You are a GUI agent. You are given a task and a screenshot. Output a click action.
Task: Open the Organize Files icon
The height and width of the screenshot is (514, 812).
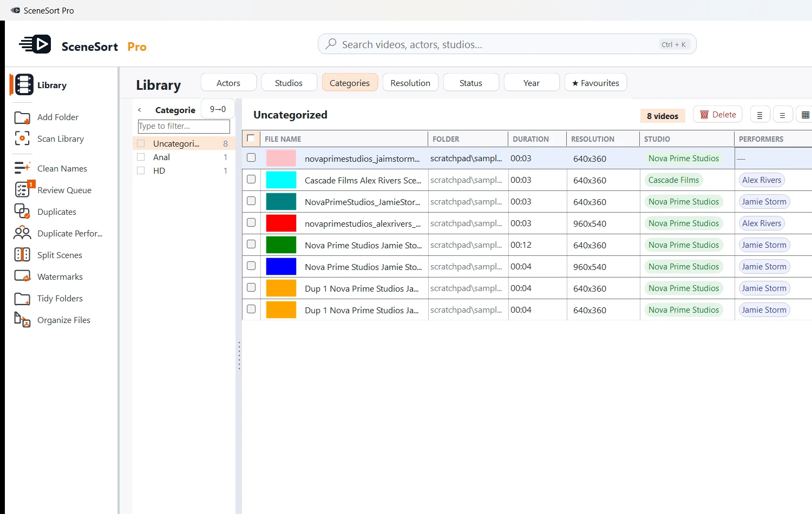point(22,320)
